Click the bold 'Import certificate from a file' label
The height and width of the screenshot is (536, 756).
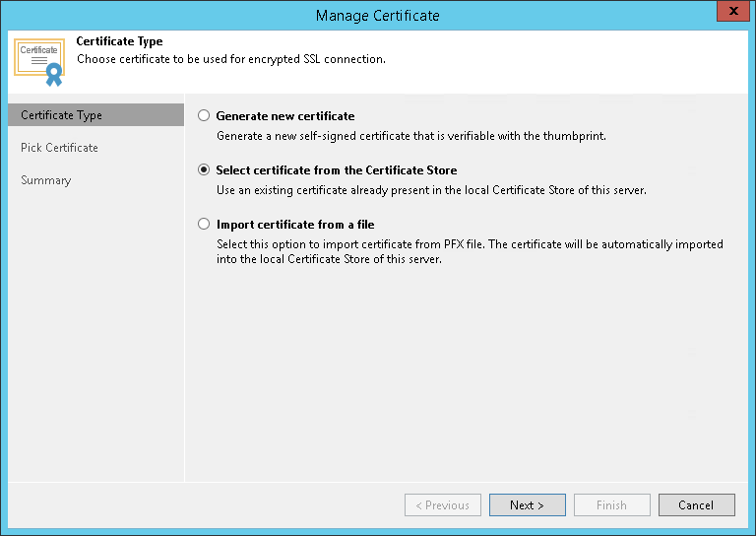point(294,225)
